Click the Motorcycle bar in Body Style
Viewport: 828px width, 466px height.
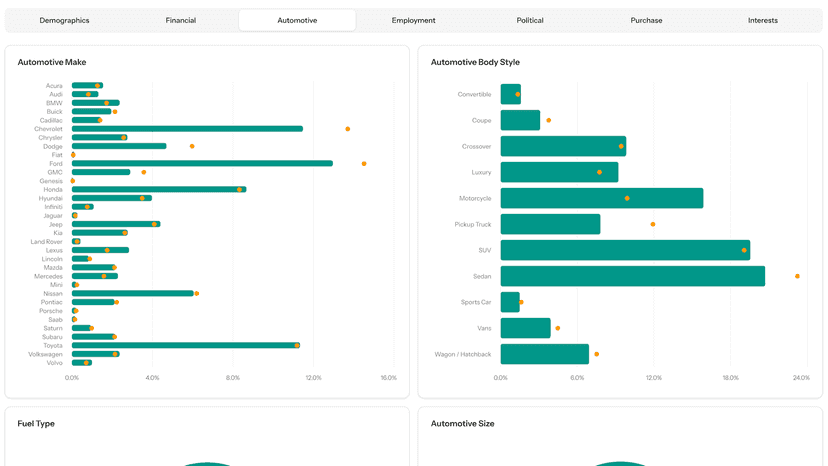coord(602,198)
